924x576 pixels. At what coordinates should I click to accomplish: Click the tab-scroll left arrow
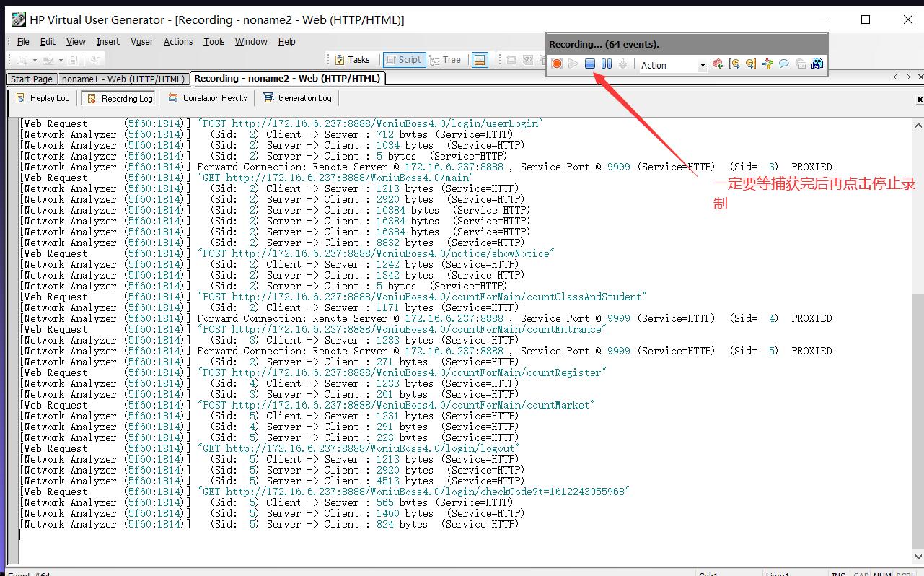click(x=896, y=77)
